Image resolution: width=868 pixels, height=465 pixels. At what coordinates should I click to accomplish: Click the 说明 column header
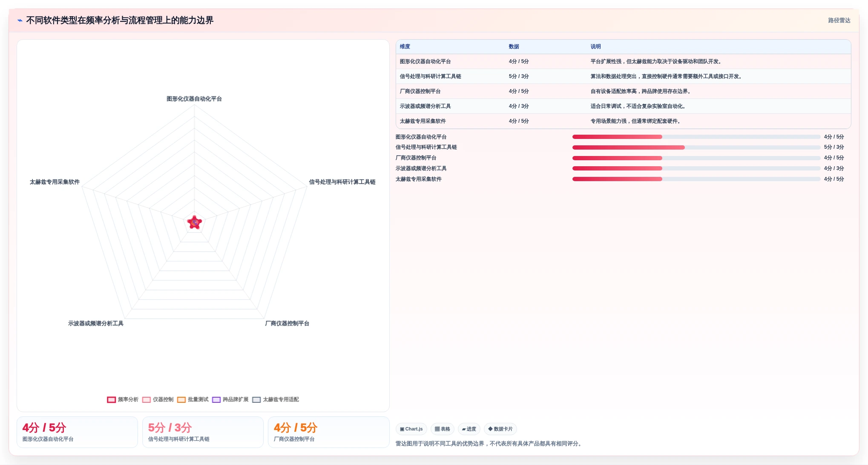596,46
